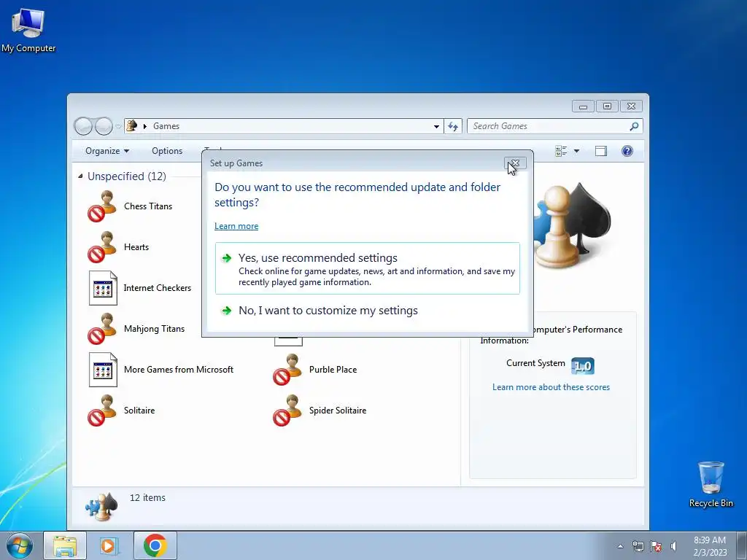Open the Recycle Bin desktop icon
This screenshot has height=560, width=747.
(x=711, y=484)
